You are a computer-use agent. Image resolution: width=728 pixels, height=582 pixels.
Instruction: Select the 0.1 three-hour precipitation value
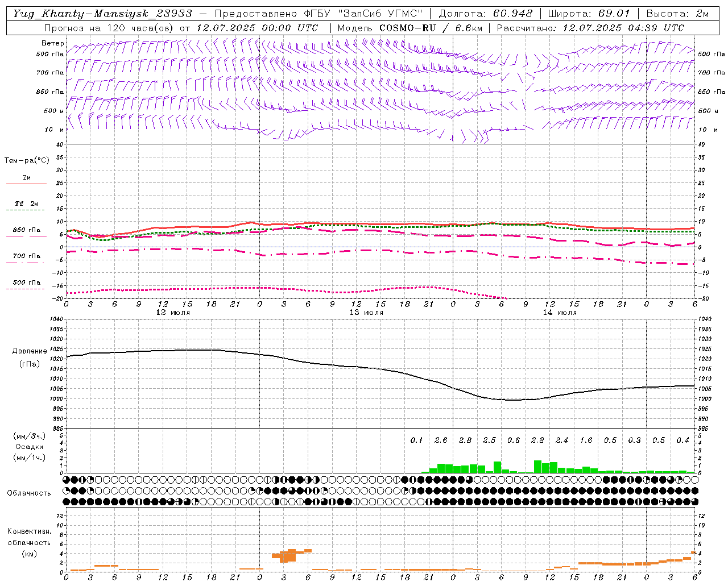pyautogui.click(x=417, y=440)
